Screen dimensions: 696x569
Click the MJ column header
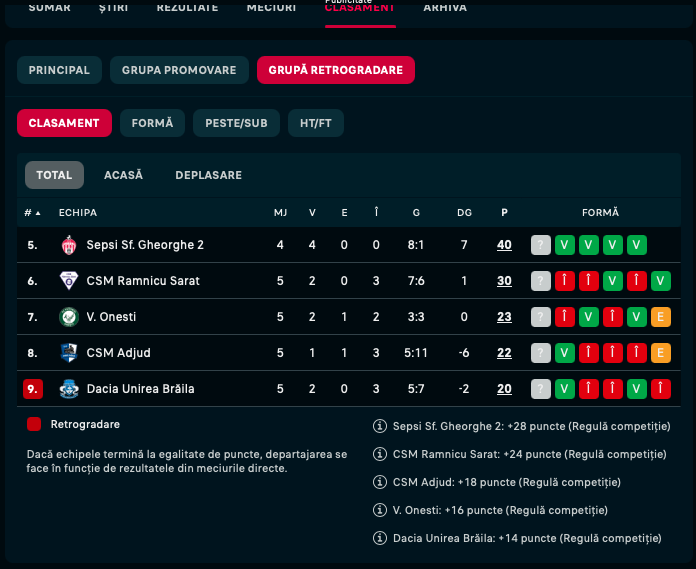tap(280, 213)
